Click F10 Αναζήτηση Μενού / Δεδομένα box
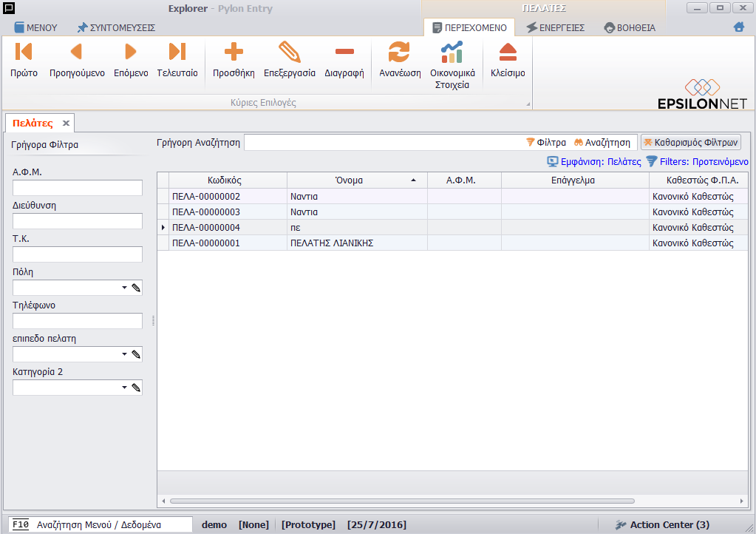 click(101, 525)
